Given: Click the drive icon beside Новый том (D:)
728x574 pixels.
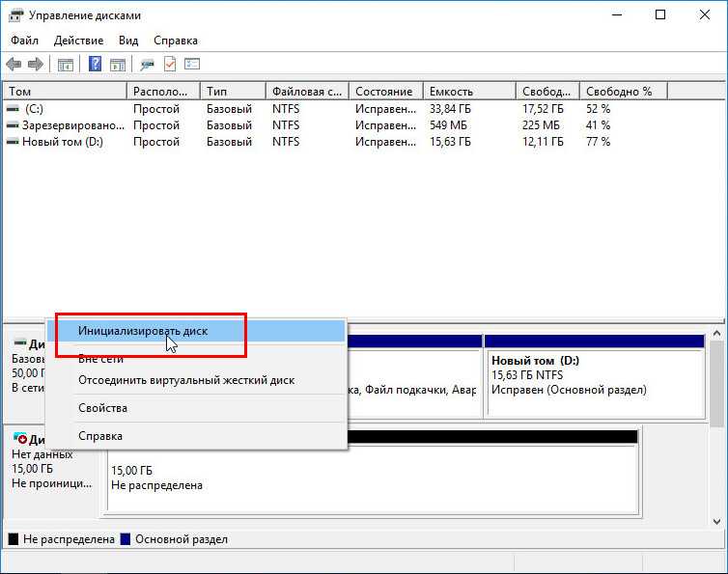Looking at the screenshot, I should click(13, 142).
